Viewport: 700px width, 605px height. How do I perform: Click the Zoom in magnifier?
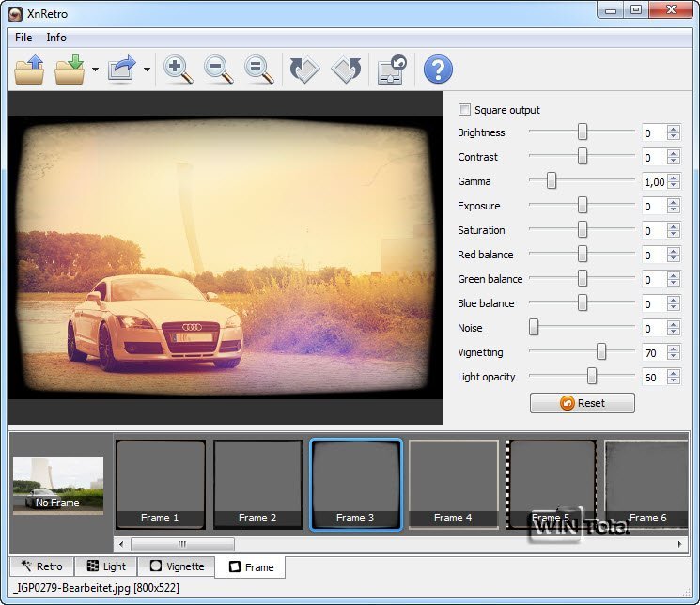pyautogui.click(x=178, y=70)
